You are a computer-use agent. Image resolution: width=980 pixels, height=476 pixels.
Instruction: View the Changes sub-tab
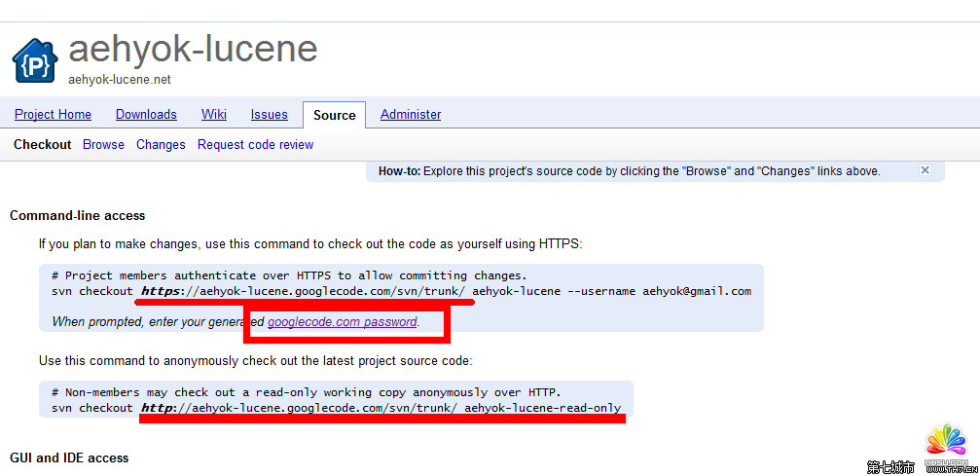pyautogui.click(x=161, y=145)
